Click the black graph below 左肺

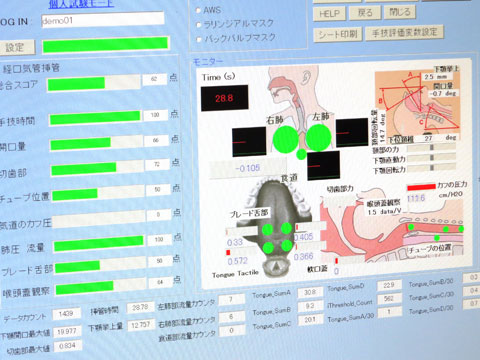click(x=323, y=166)
